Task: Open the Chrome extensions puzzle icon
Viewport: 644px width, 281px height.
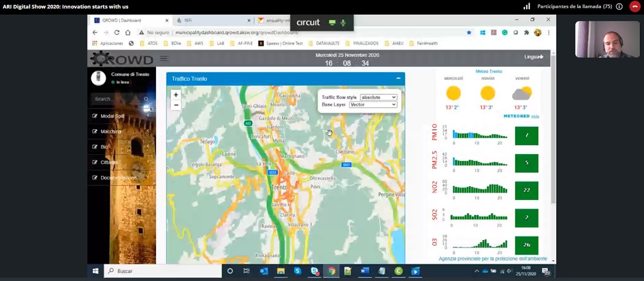Action: coord(526,32)
